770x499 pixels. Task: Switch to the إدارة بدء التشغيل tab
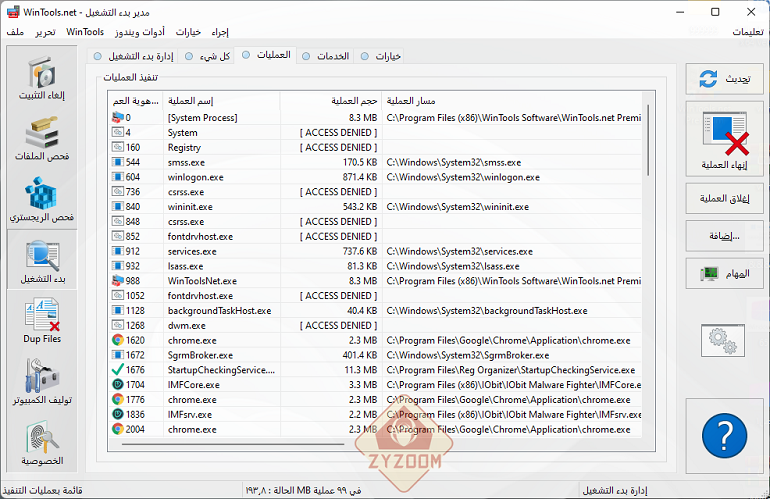(133, 56)
